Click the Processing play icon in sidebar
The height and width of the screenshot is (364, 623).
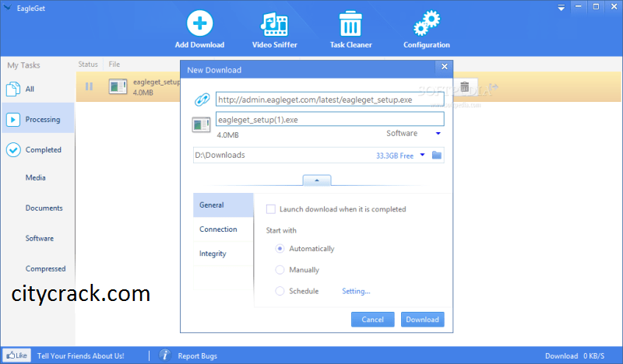tap(13, 120)
